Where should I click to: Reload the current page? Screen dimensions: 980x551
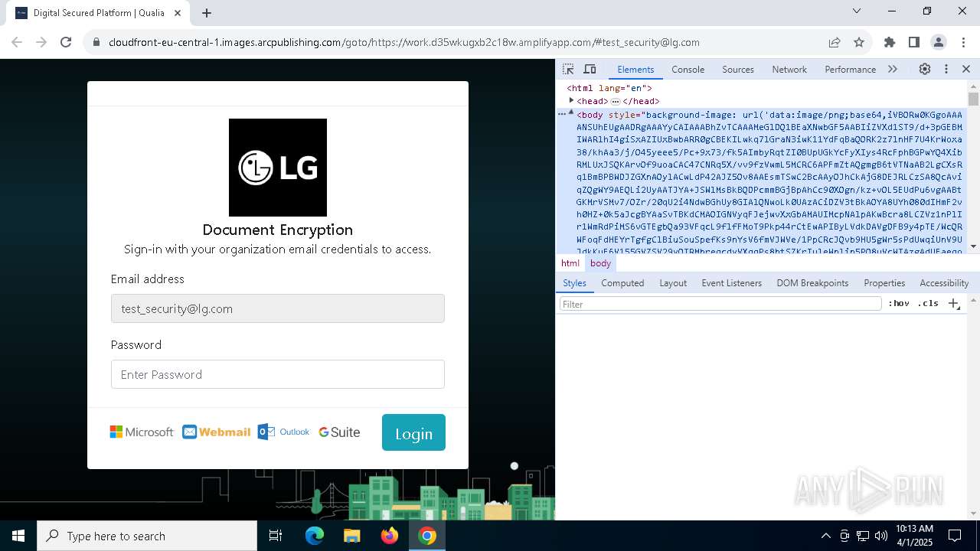66,42
